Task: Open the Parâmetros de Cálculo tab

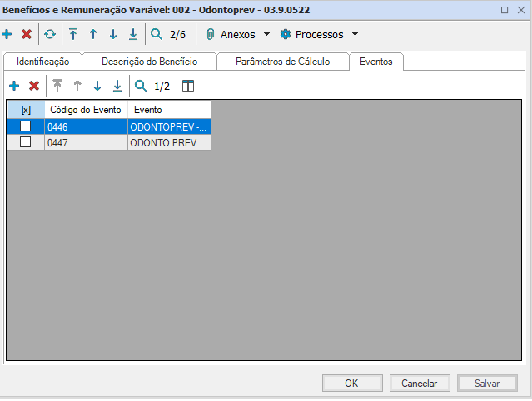Action: point(282,62)
